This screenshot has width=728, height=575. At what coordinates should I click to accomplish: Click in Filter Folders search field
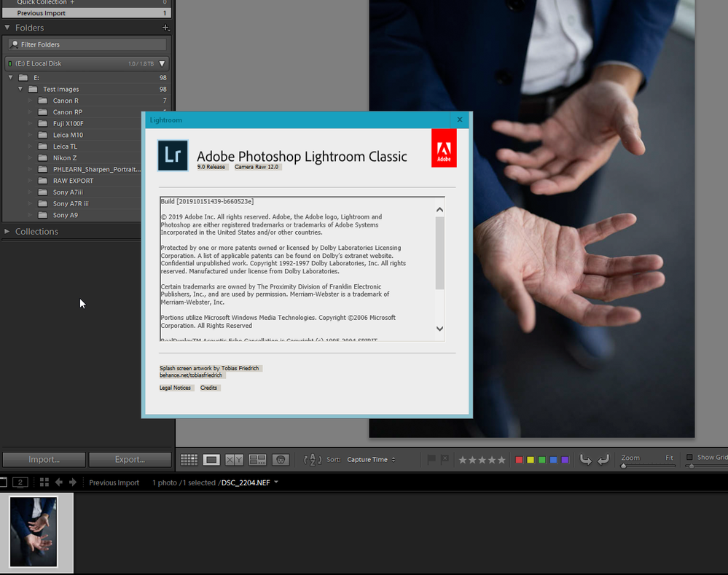pos(87,44)
